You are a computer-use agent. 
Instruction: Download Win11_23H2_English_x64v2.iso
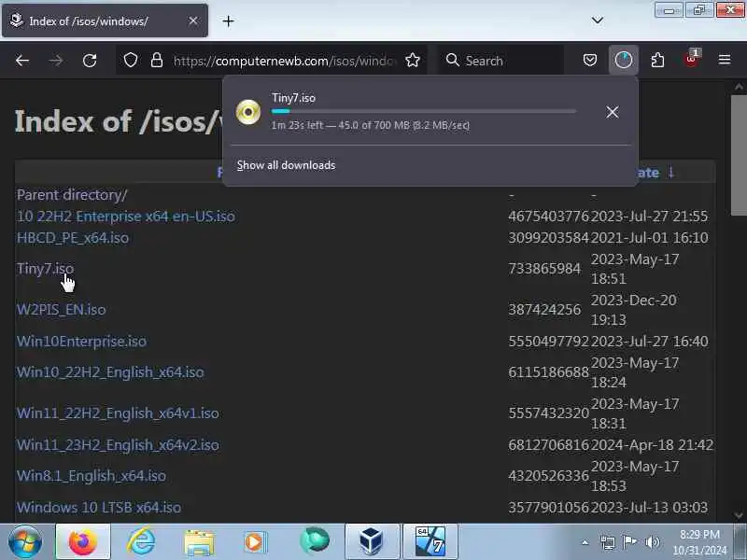(119, 445)
